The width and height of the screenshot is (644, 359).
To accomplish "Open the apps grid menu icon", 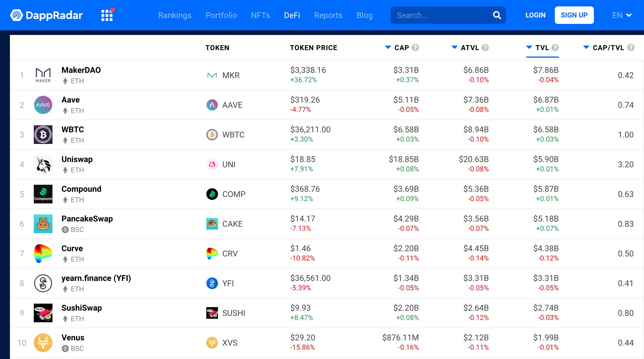I will (107, 15).
